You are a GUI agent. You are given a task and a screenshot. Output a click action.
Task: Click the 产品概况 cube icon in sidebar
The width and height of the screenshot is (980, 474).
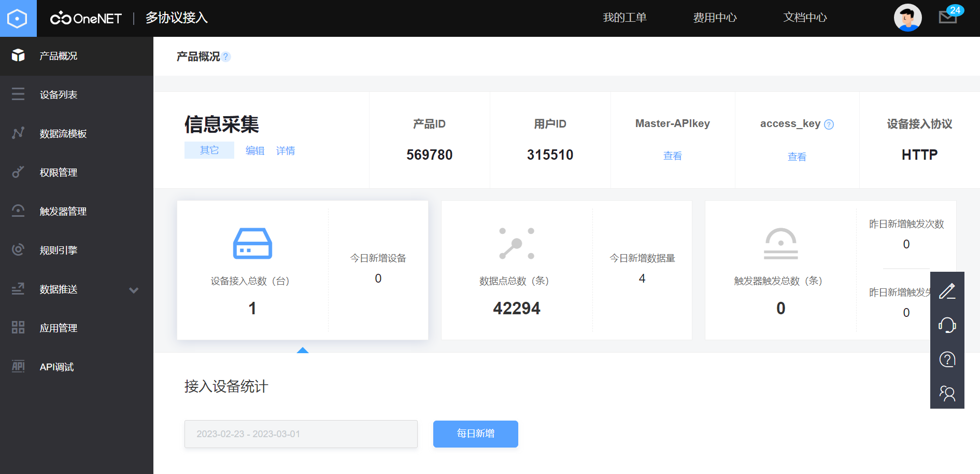pos(18,55)
